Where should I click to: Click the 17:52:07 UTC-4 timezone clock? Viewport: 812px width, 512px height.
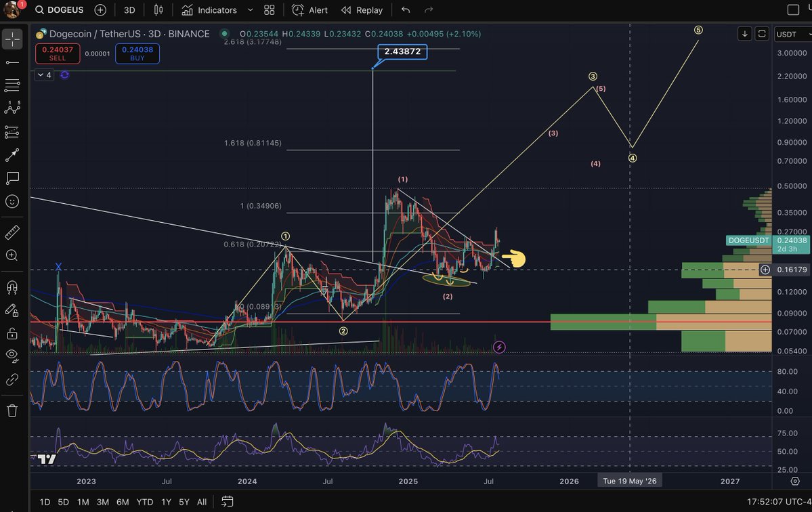tap(779, 502)
